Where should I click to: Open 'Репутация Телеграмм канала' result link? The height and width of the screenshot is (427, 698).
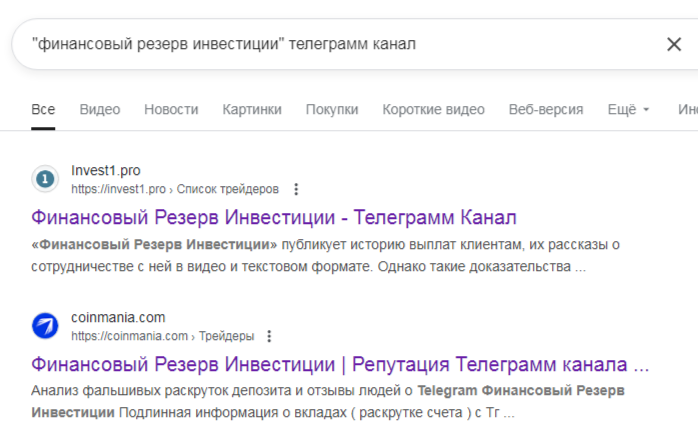coord(340,363)
